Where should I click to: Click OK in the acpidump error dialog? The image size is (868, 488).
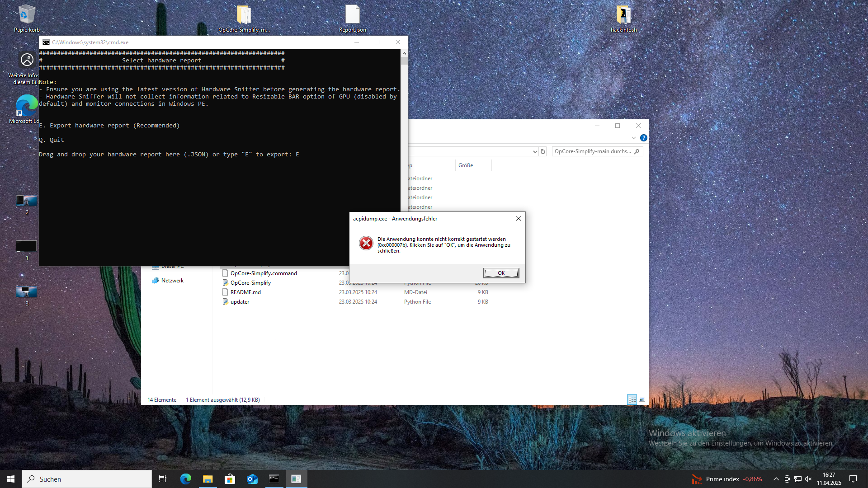pos(501,273)
